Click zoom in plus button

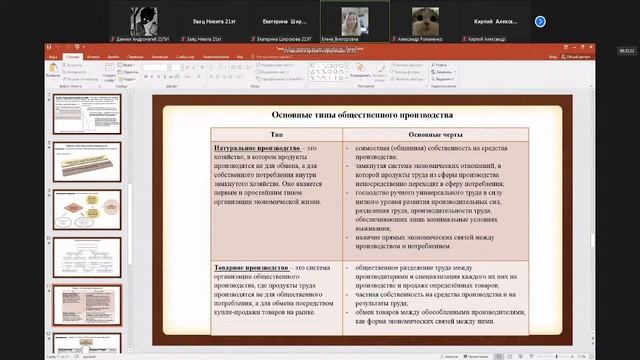pyautogui.click(x=572, y=357)
